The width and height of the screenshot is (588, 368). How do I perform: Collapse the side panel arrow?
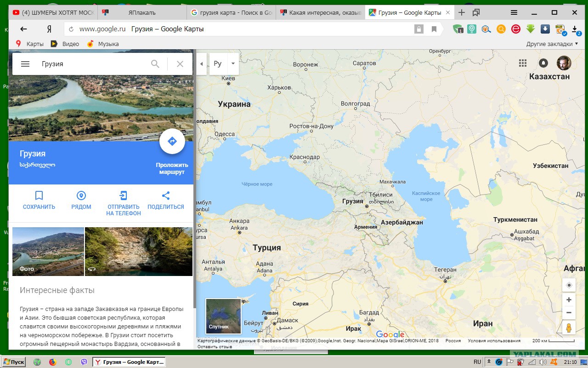click(202, 64)
